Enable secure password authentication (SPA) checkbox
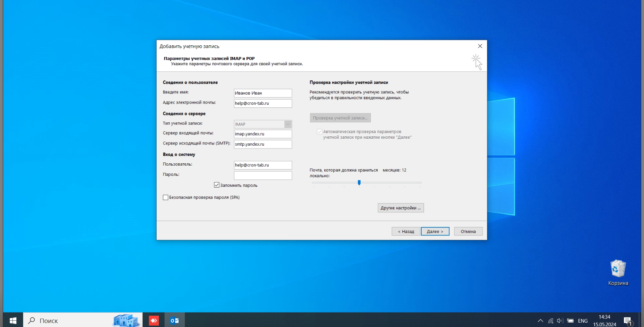The height and width of the screenshot is (327, 644). click(x=166, y=198)
